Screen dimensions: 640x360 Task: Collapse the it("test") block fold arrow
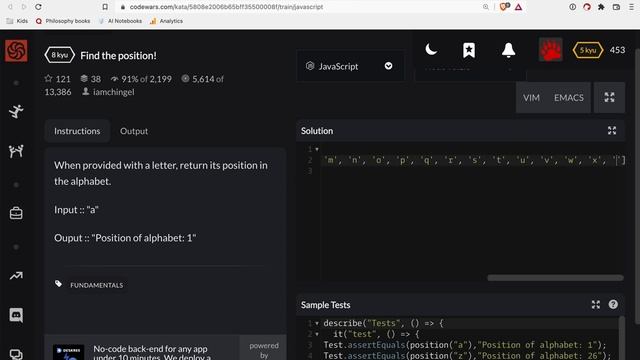pyautogui.click(x=317, y=334)
